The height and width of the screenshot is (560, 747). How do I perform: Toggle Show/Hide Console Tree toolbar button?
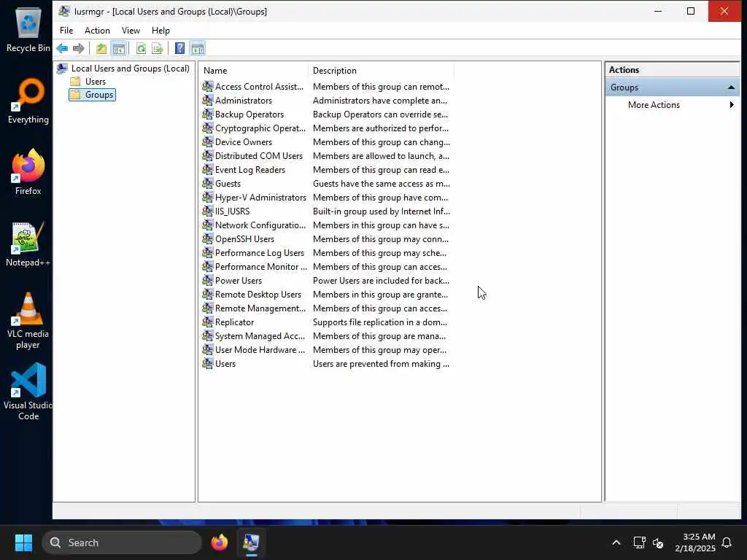[119, 48]
